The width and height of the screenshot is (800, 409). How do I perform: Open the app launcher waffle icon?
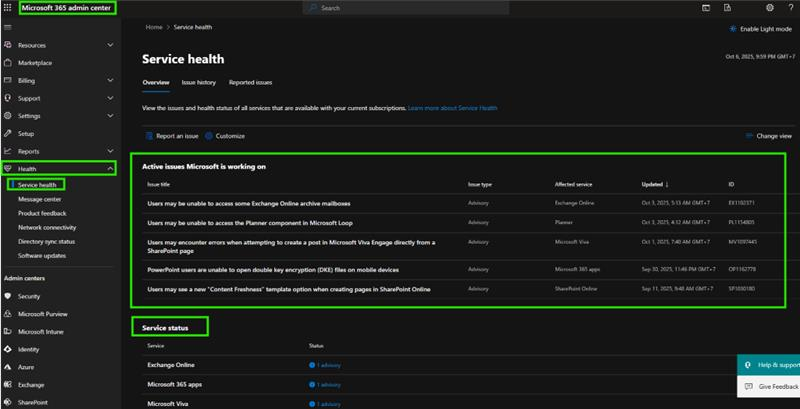coord(7,8)
